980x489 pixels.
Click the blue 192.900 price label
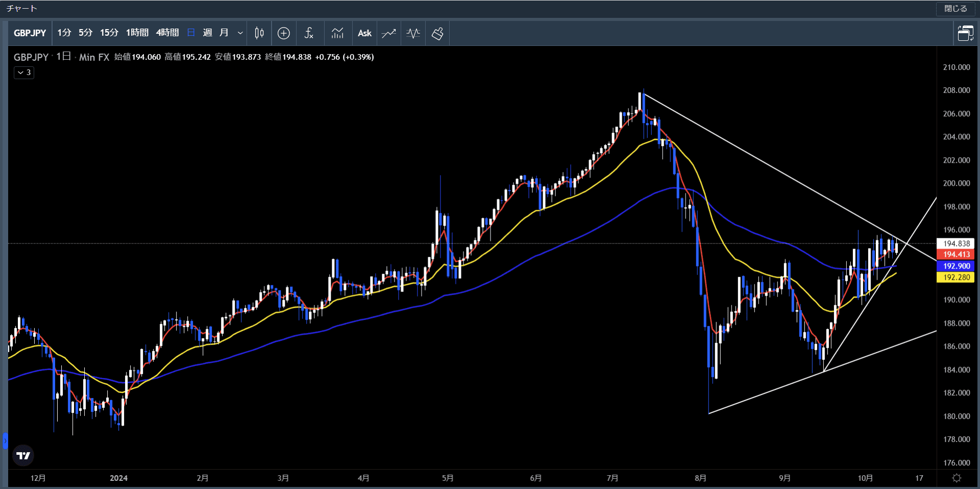[x=955, y=266]
